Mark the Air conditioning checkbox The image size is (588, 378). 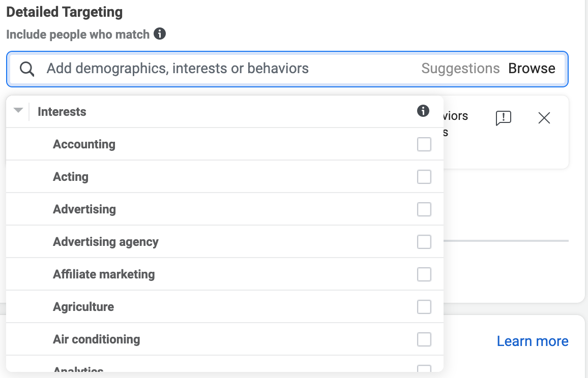pos(424,340)
